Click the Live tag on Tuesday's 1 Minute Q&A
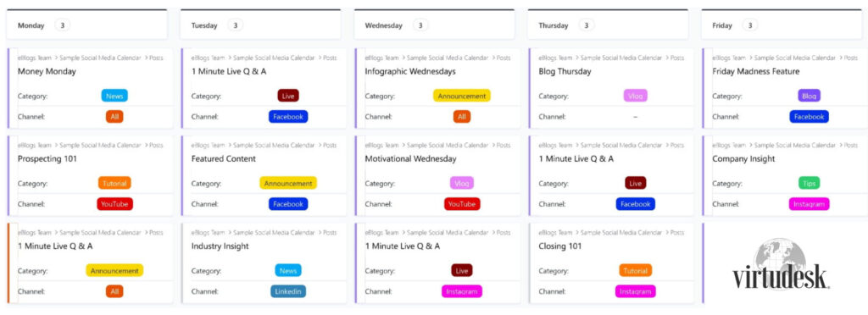868x315 pixels. 288,96
